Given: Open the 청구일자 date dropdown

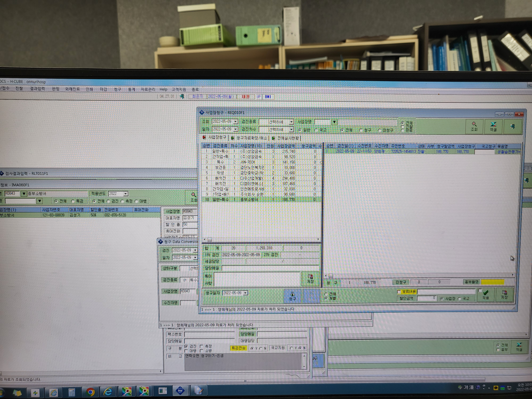Looking at the screenshot, I should pyautogui.click(x=245, y=293).
